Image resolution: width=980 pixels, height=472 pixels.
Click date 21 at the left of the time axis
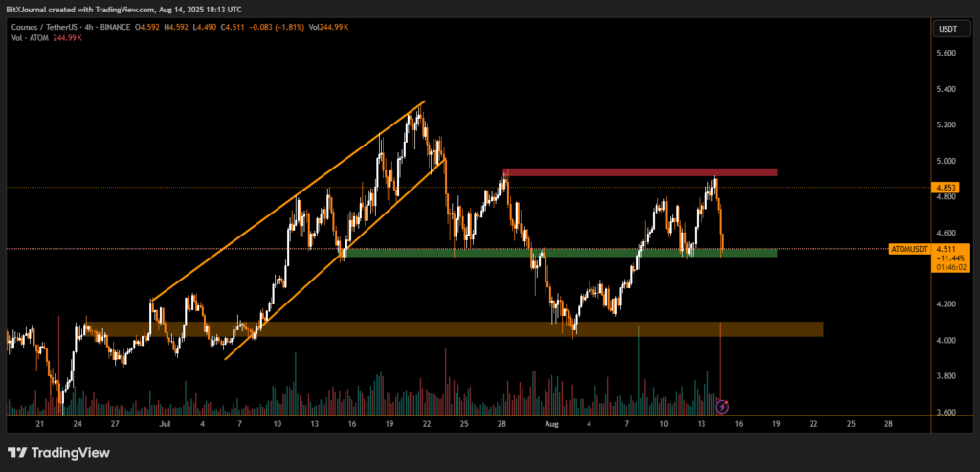click(x=39, y=422)
